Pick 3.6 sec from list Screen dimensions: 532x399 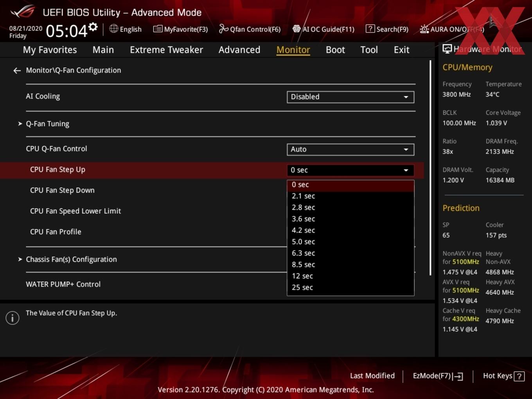tap(350, 219)
